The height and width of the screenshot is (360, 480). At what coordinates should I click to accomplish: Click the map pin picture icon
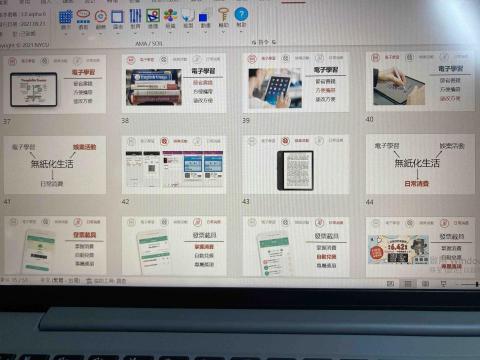[x=153, y=16]
